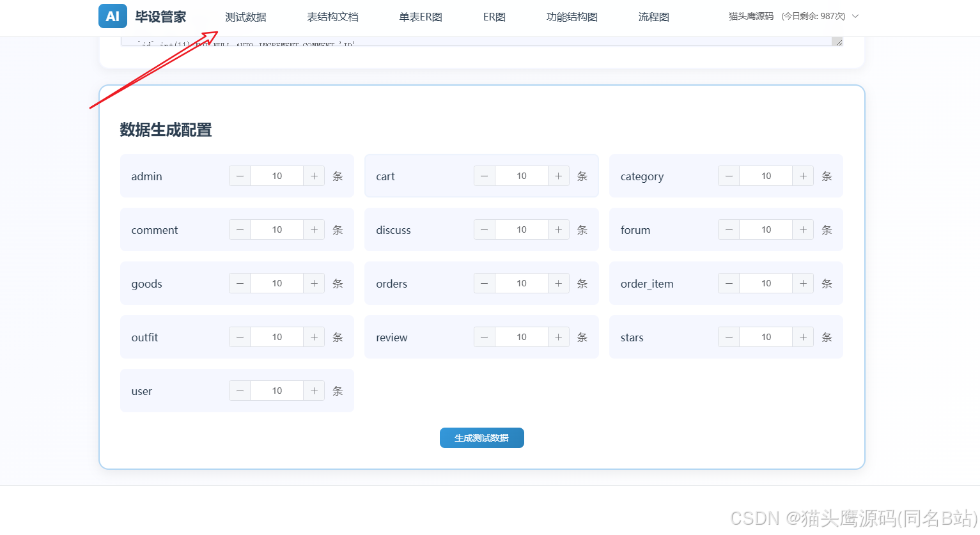Screen dimensions: 980x535
Task: Decrease the outfit row count
Action: [x=240, y=337]
